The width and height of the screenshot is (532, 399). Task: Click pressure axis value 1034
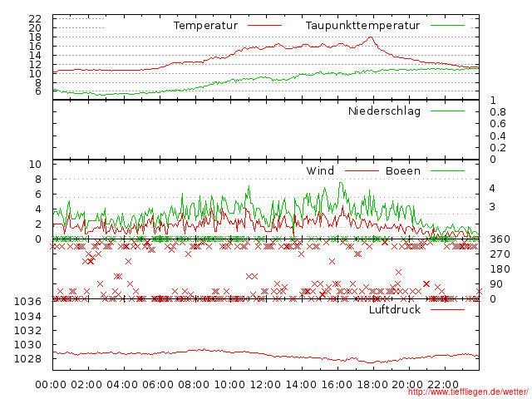pos(27,317)
